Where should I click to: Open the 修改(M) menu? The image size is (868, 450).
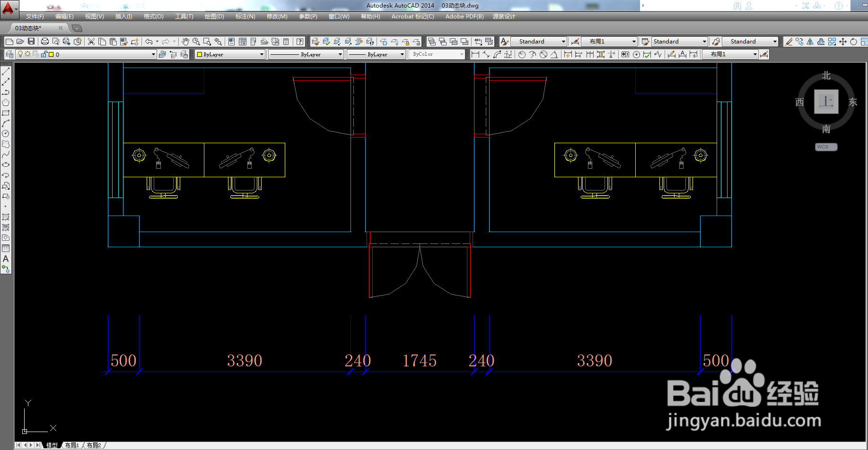(x=277, y=17)
